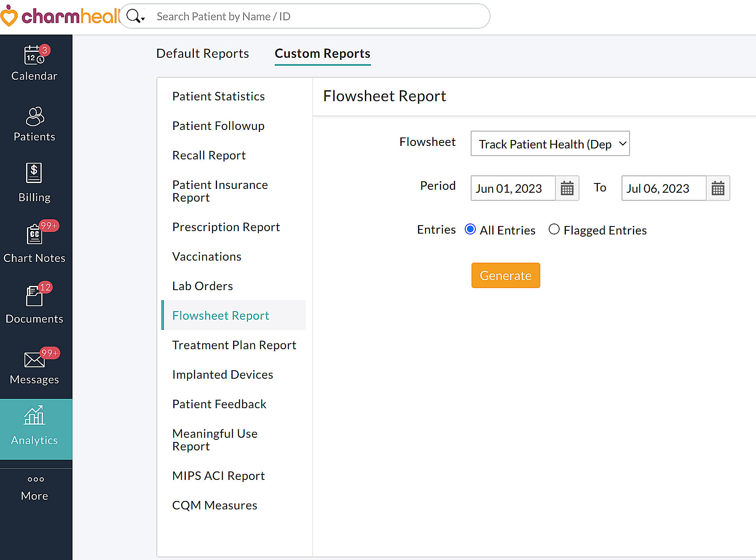The height and width of the screenshot is (560, 756).
Task: Open the calendar picker for Jul 06, 2023
Action: coord(718,188)
